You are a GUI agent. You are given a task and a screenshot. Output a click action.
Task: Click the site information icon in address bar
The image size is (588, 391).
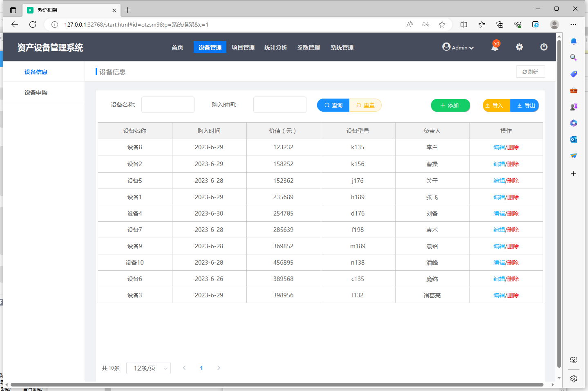pyautogui.click(x=55, y=25)
